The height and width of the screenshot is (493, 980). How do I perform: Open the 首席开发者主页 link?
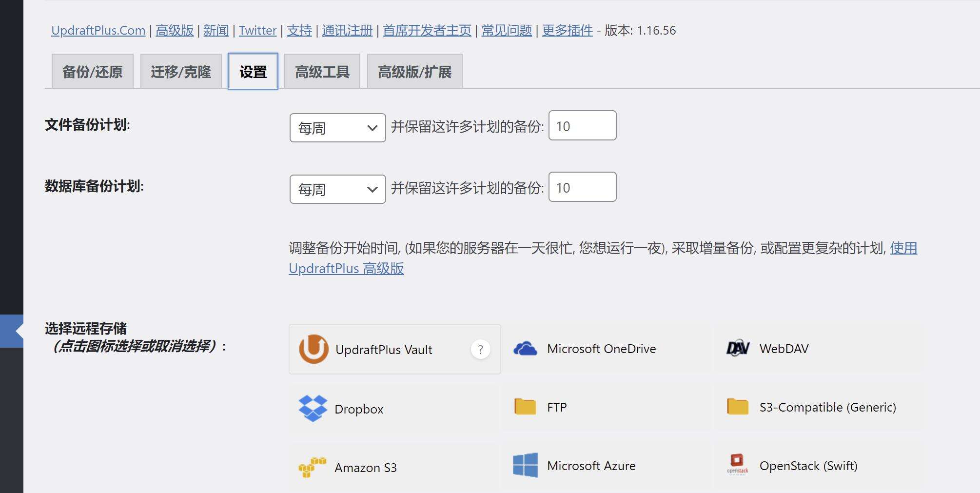pyautogui.click(x=427, y=30)
